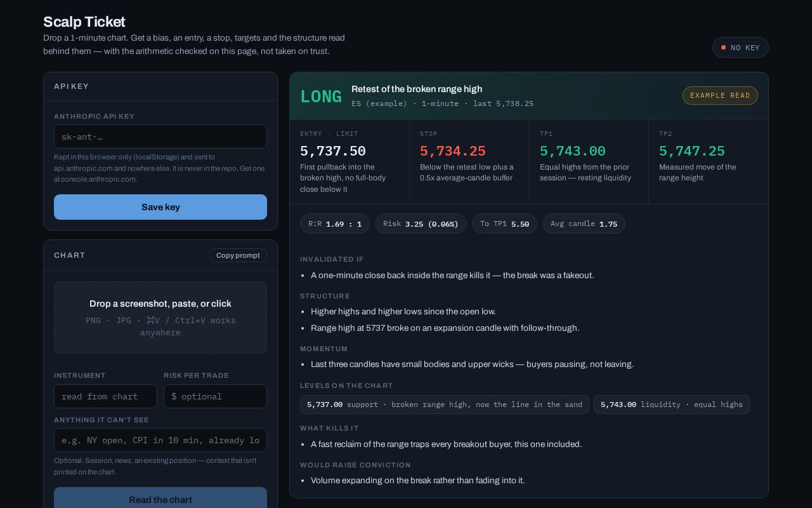Click the Risk 3.25 (0.06%) chip
This screenshot has width=812, height=508.
pos(421,224)
